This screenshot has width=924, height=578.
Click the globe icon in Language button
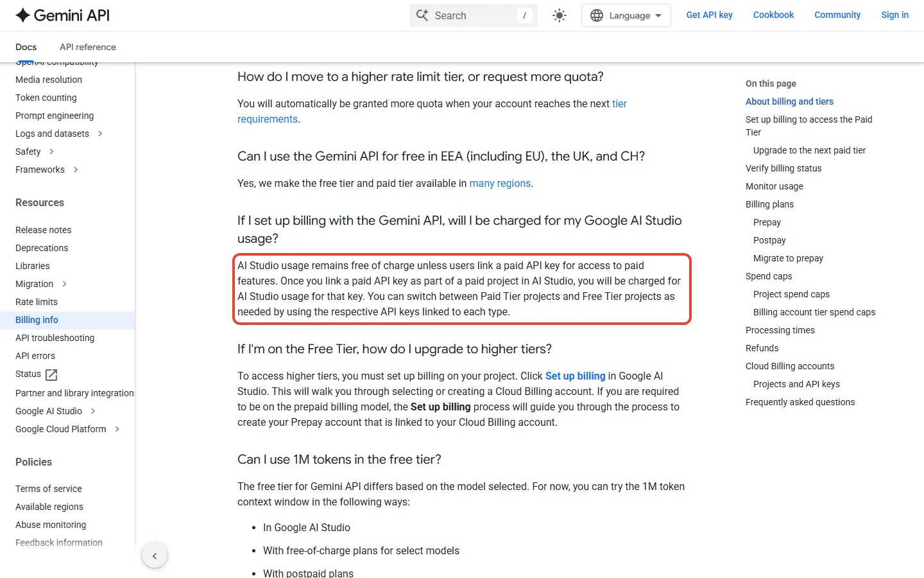click(597, 15)
